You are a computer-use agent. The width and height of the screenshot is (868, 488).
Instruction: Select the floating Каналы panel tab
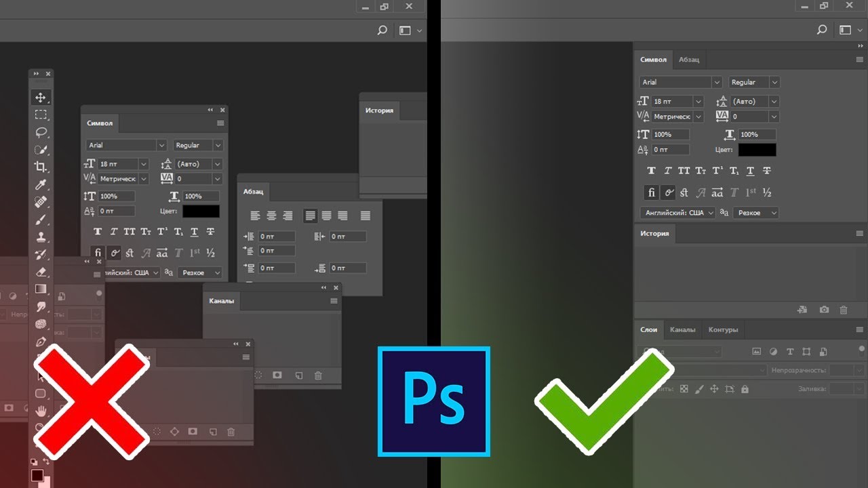pyautogui.click(x=222, y=301)
